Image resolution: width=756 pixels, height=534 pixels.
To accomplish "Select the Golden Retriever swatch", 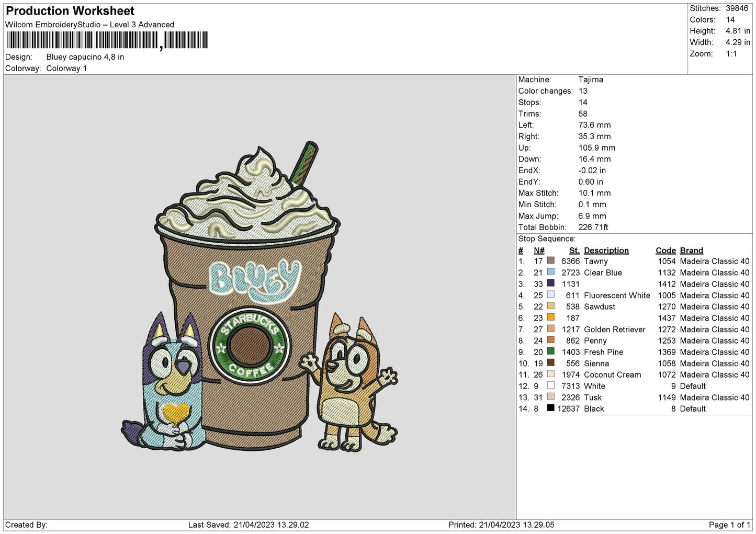I will point(550,329).
